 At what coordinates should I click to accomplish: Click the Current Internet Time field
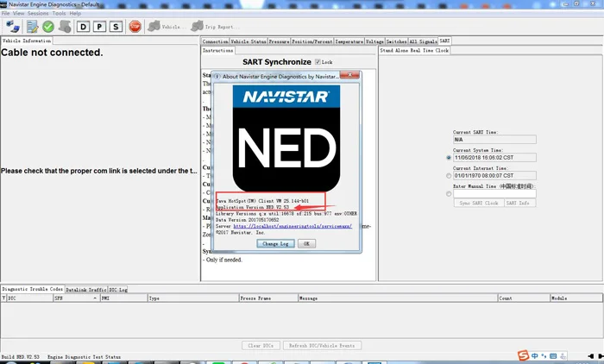click(494, 176)
